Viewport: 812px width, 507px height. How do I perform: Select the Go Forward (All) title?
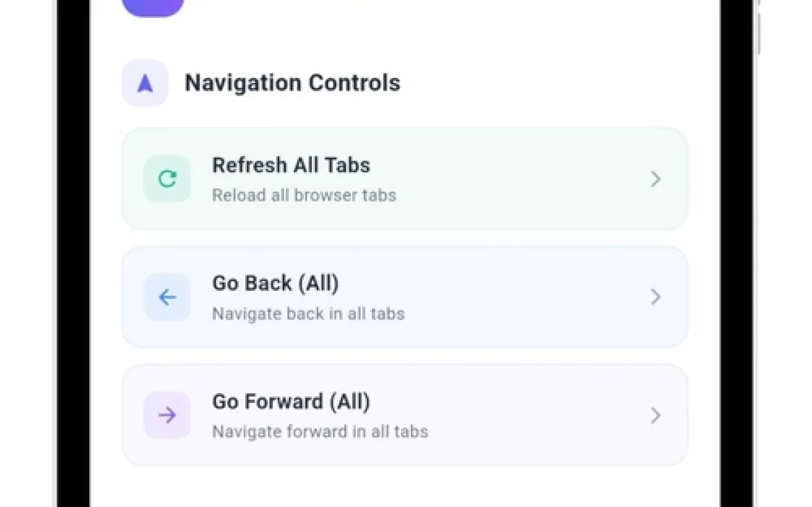tap(291, 402)
